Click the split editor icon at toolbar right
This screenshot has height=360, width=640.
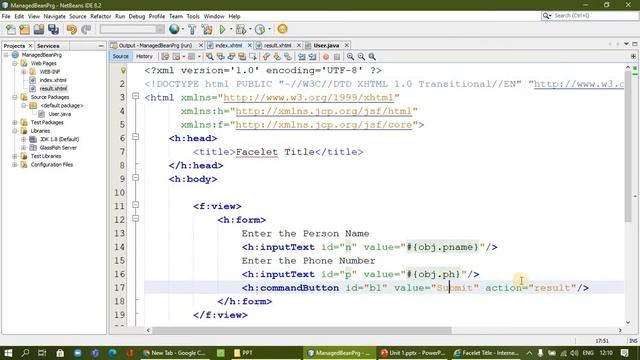633,56
